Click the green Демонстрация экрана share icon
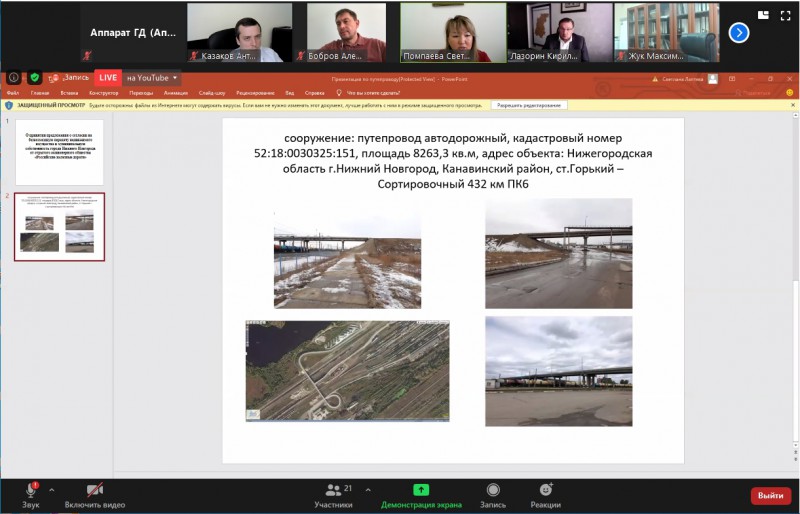The image size is (800, 514). pos(421,490)
